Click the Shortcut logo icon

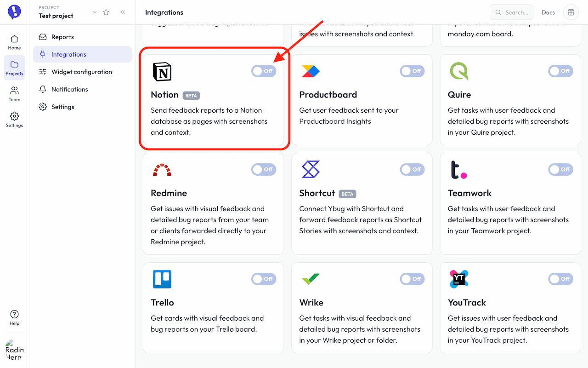pos(311,169)
